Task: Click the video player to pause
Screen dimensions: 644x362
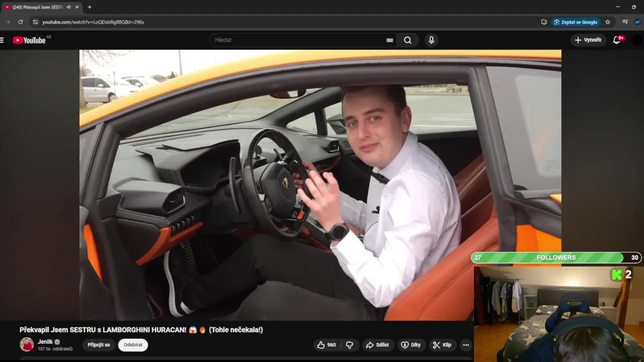Action: coord(320,185)
